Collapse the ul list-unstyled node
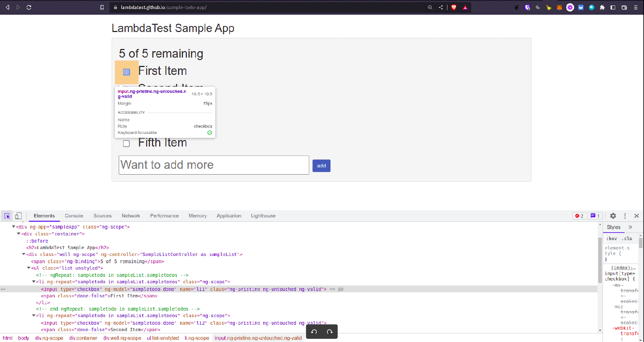The image size is (644, 342). pyautogui.click(x=29, y=268)
